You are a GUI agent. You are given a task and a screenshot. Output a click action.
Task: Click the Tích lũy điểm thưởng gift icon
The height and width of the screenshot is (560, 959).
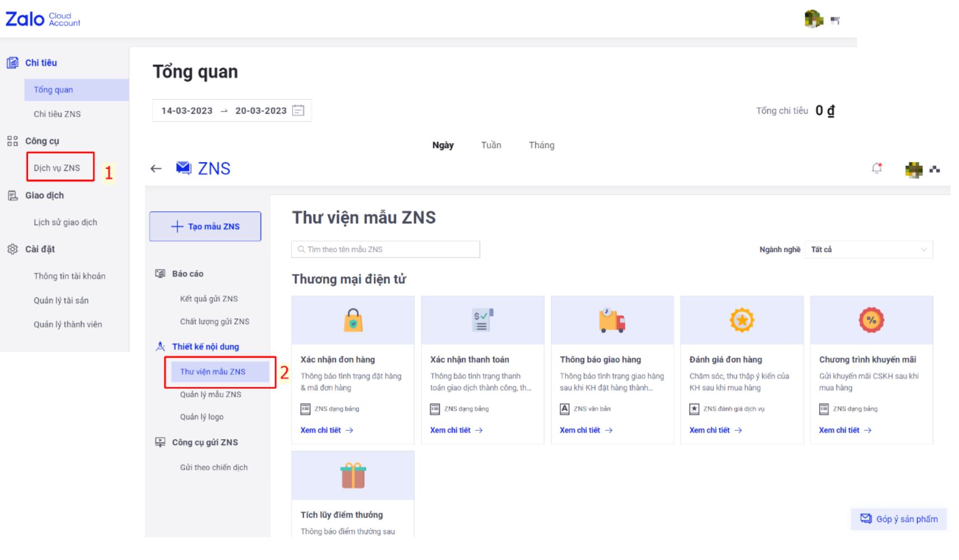point(353,476)
